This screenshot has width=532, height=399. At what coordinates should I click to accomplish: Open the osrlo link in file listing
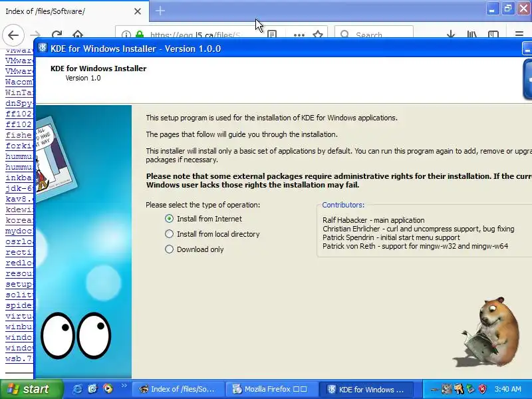tap(19, 241)
